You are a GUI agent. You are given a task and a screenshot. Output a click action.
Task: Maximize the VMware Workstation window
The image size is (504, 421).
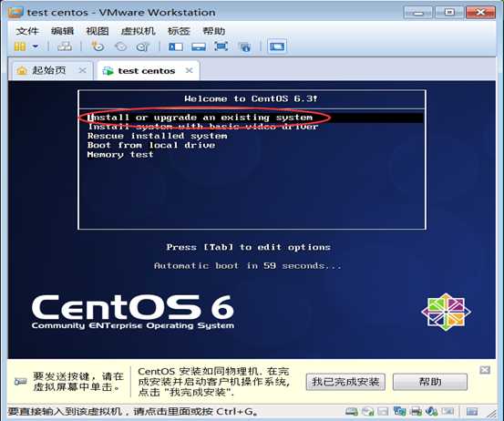pyautogui.click(x=449, y=13)
